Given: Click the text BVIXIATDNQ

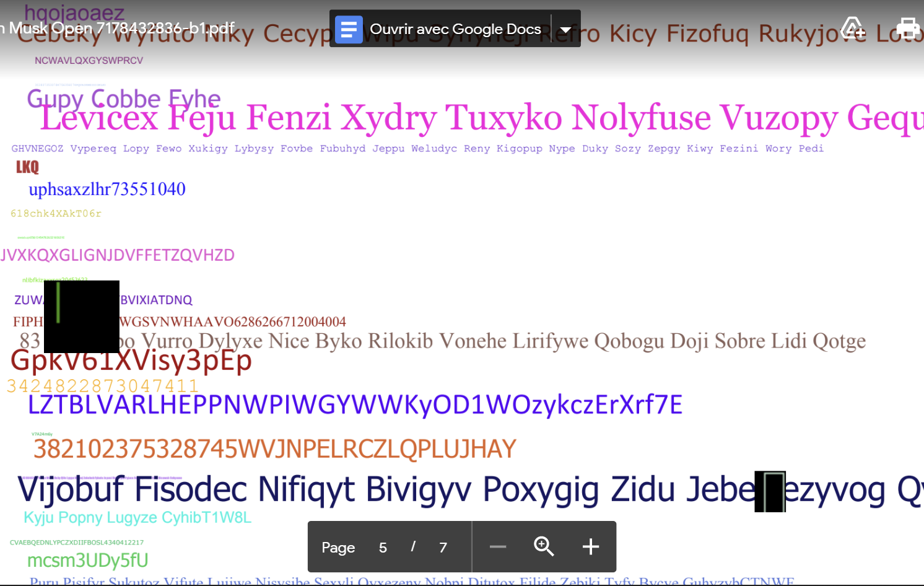Looking at the screenshot, I should pos(156,300).
